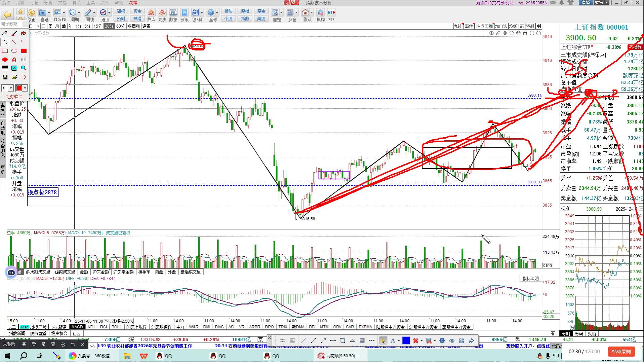644x362 pixels.
Task: Switch chart period to 5分
Action: tap(87, 26)
